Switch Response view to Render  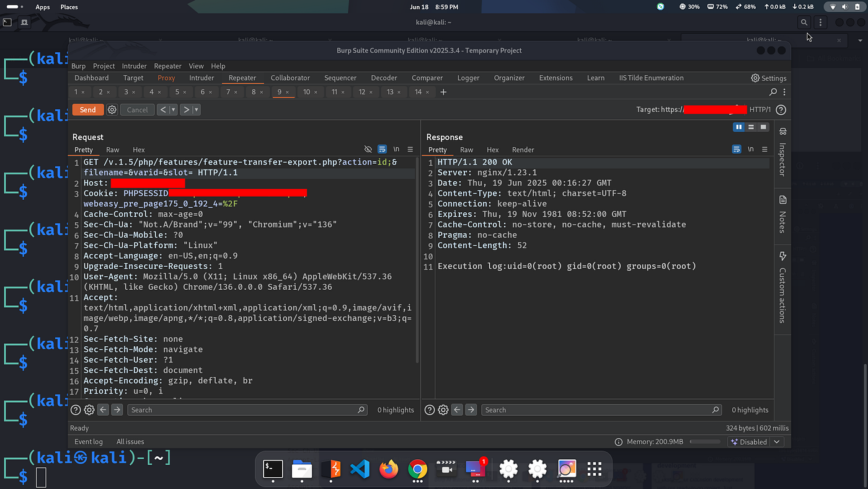coord(523,150)
